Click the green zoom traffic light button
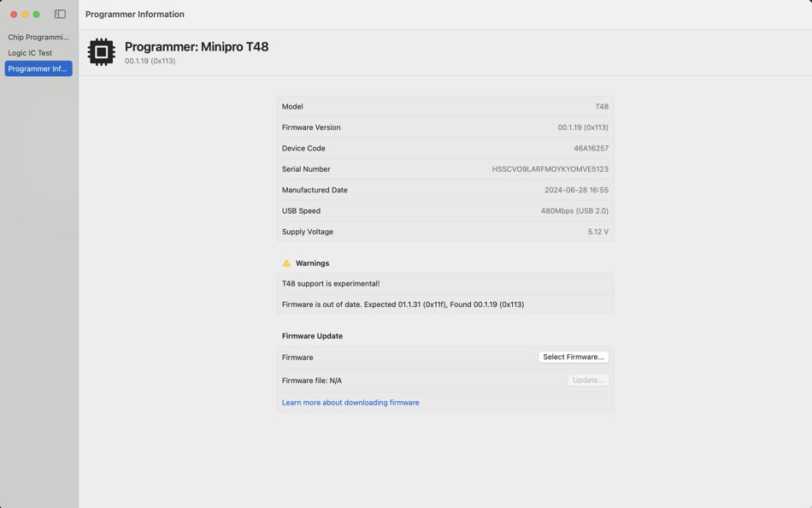This screenshot has height=508, width=812. pos(35,14)
